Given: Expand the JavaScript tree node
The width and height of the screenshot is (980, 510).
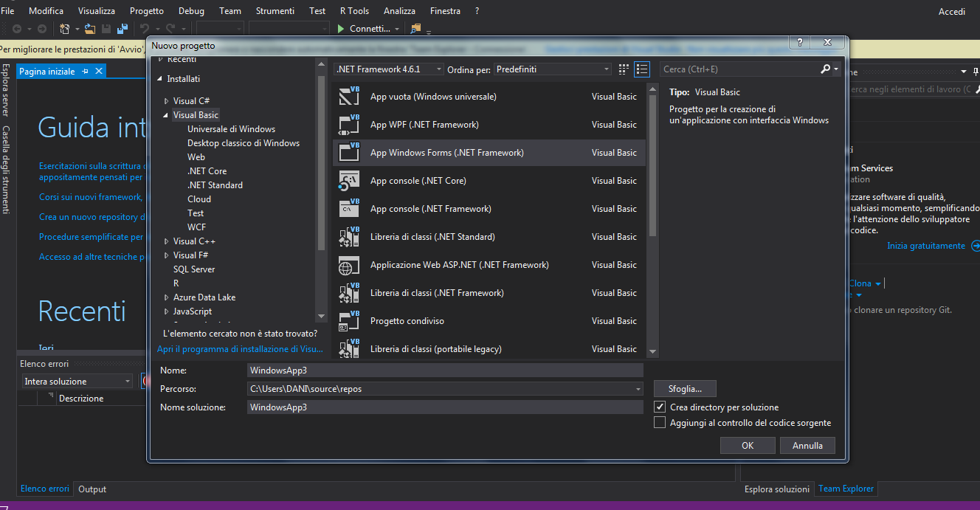Looking at the screenshot, I should point(166,311).
